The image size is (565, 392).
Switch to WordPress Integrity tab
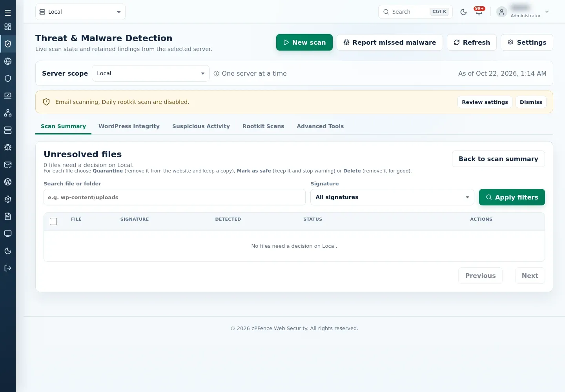[x=129, y=126]
